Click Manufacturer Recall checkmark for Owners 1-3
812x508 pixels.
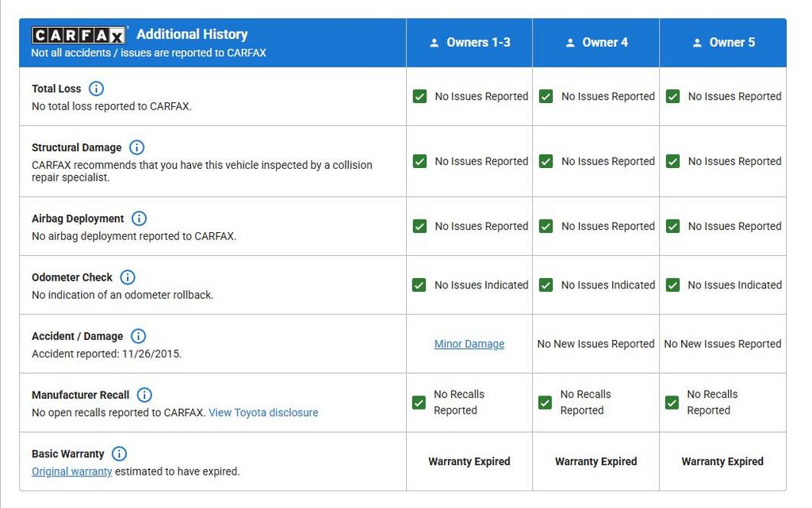tap(419, 403)
